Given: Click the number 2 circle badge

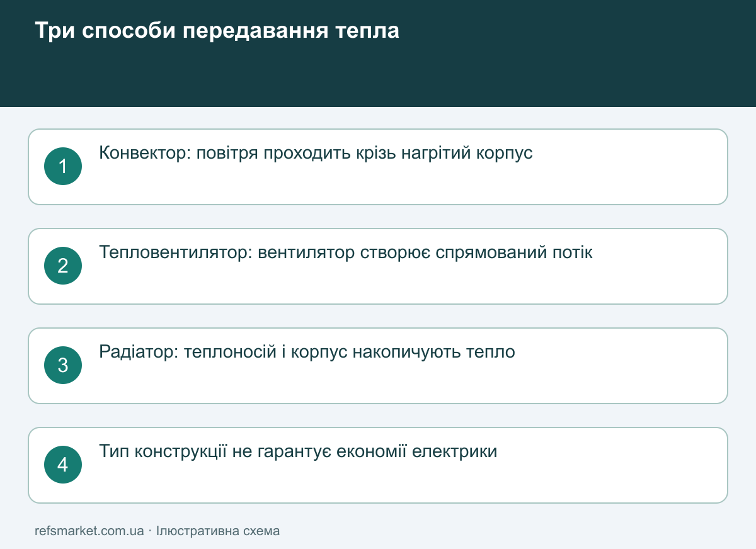Looking at the screenshot, I should click(x=63, y=266).
